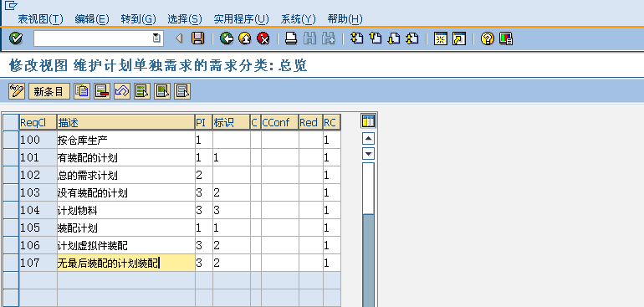The height and width of the screenshot is (307, 644).
Task: Click description cell 有装配的计划
Action: (126, 157)
